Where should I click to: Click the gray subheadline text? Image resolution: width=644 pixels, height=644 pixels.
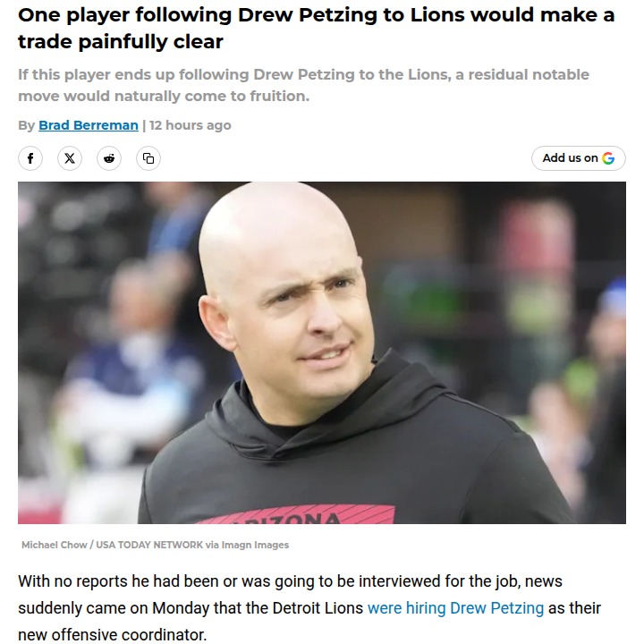(x=303, y=85)
